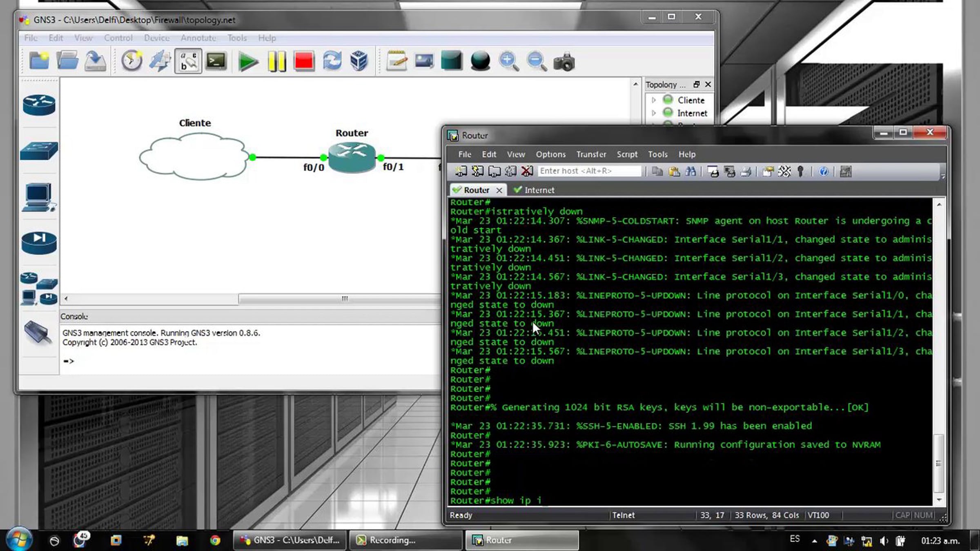Screen dimensions: 980x551
Task: Open Session Options from the Router toolbar
Action: [x=768, y=171]
